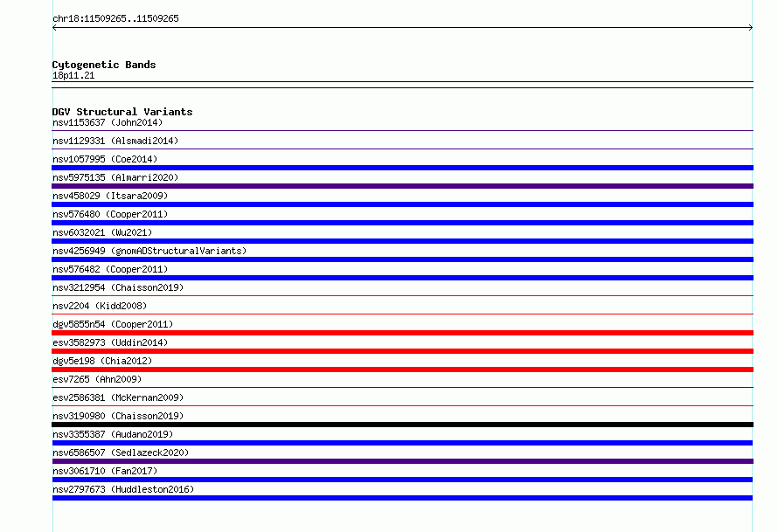Viewport: 778px width, 532px height.
Task: Click the esv7265 (Ahn2009) label
Action: click(97, 379)
